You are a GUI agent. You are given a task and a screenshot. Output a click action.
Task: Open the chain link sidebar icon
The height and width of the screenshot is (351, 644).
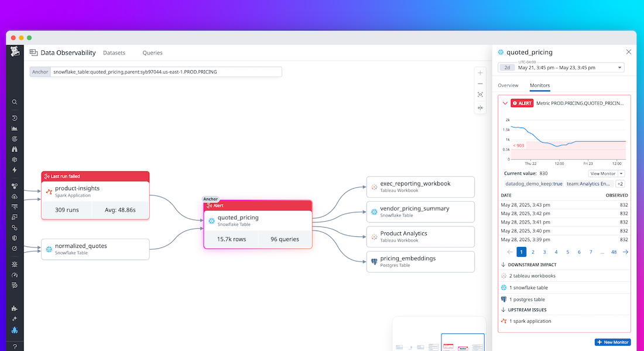(x=15, y=228)
